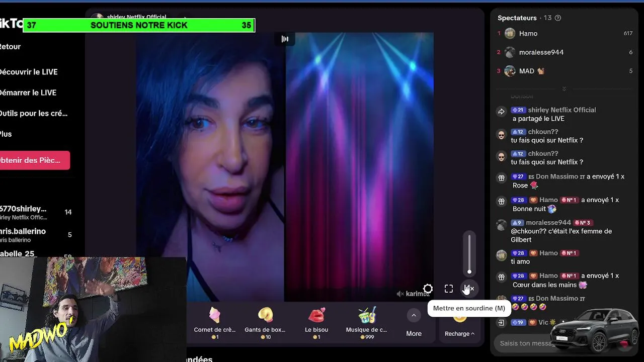Open the 6770shirley live channel in sidebar
The width and height of the screenshot is (644, 362).
click(x=36, y=212)
